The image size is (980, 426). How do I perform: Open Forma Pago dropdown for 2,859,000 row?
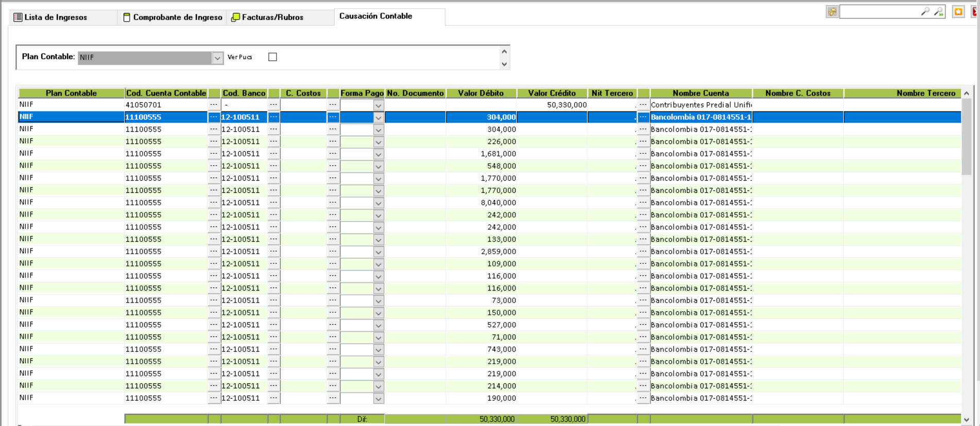(x=379, y=252)
